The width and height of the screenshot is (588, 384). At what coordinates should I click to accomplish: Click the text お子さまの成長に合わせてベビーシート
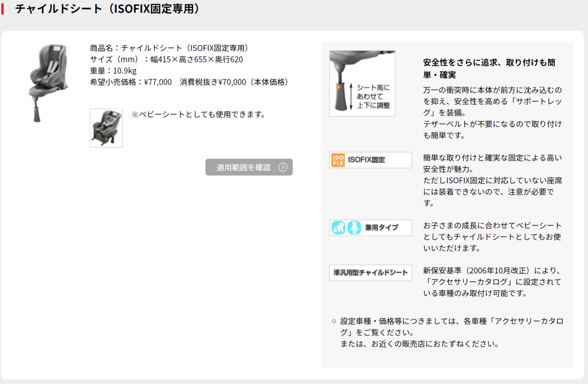click(x=492, y=225)
